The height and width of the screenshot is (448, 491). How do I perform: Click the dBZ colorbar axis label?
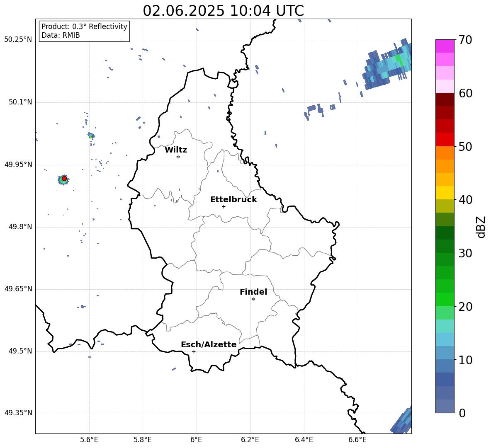click(481, 227)
